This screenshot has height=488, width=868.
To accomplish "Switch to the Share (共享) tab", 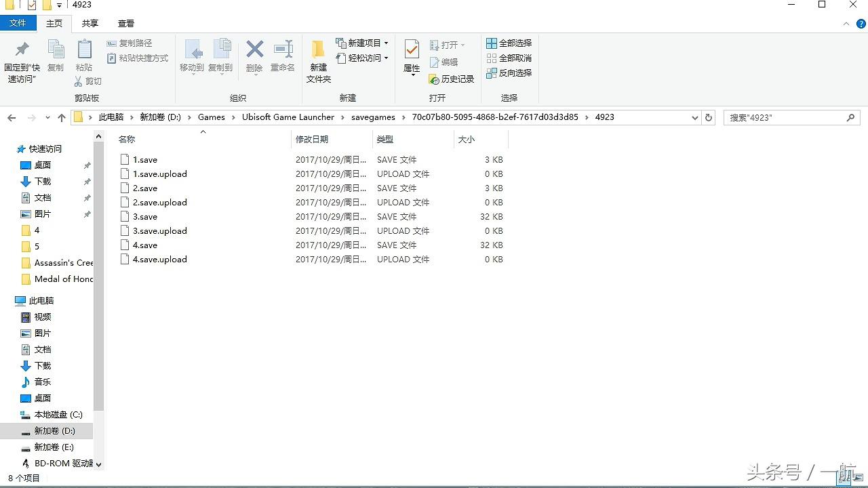I will (x=90, y=23).
